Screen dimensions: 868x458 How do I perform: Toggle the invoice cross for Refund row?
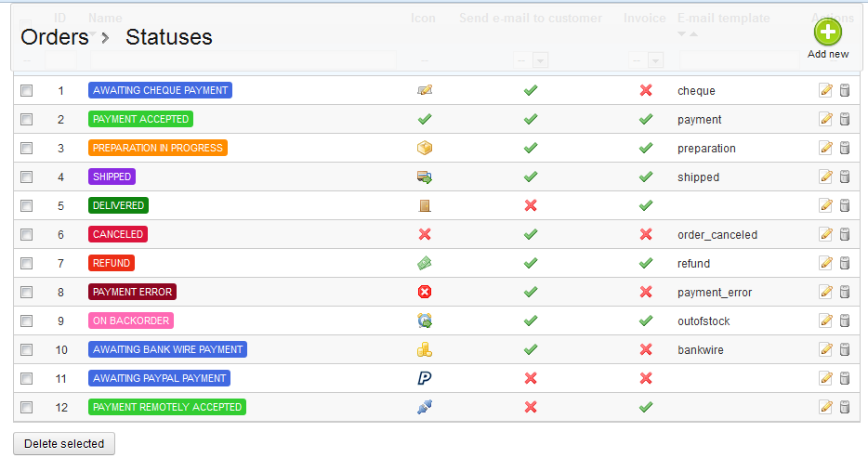[646, 264]
